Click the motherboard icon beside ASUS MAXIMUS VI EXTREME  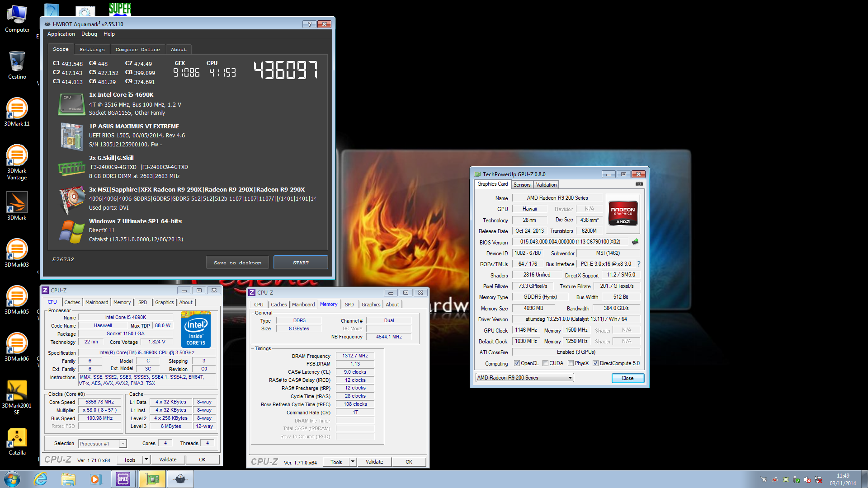[x=71, y=136]
